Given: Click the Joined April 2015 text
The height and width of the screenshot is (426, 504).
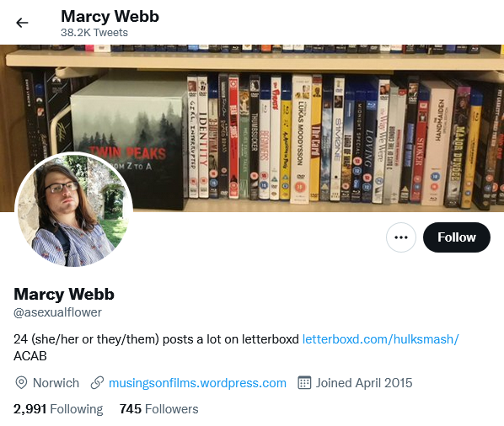Looking at the screenshot, I should click(x=364, y=383).
